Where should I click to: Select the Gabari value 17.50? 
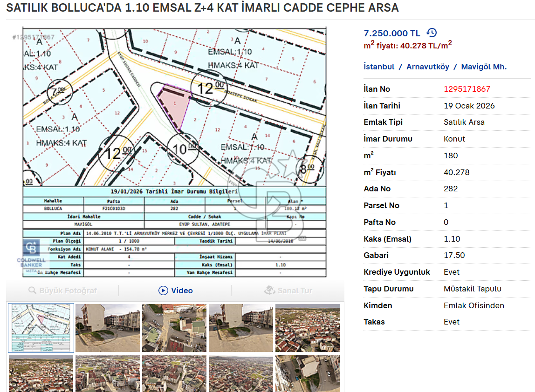(454, 255)
